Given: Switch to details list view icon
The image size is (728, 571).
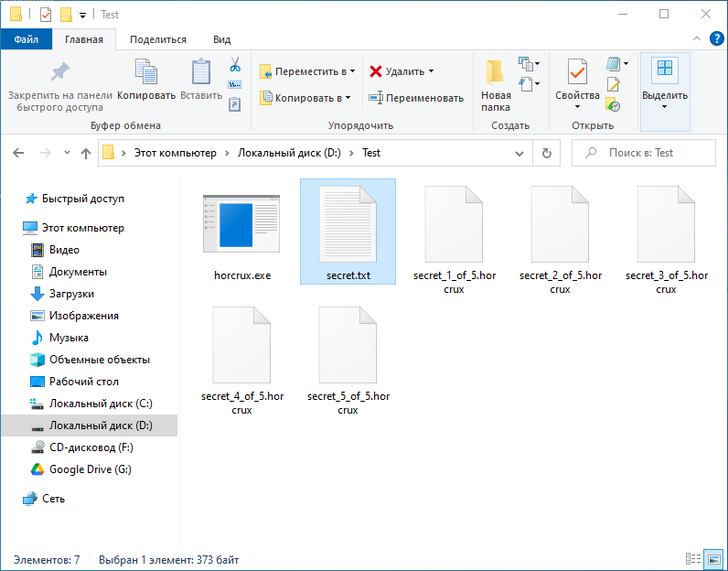Looking at the screenshot, I should click(693, 558).
